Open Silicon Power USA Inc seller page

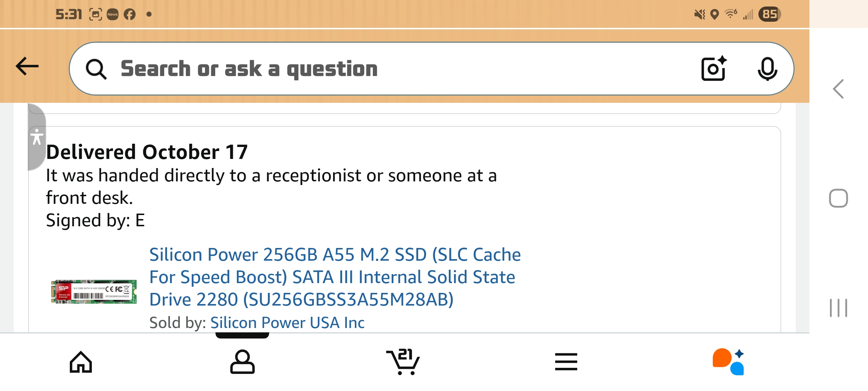coord(287,323)
